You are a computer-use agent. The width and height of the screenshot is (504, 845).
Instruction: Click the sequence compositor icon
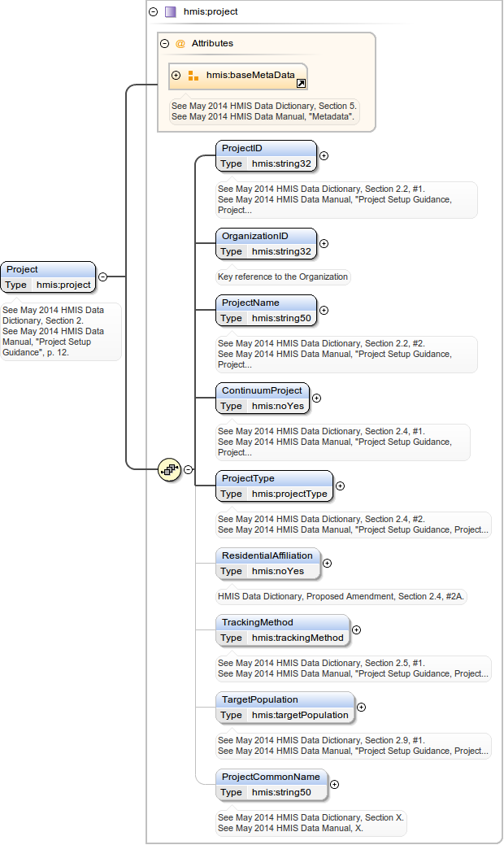pyautogui.click(x=169, y=469)
